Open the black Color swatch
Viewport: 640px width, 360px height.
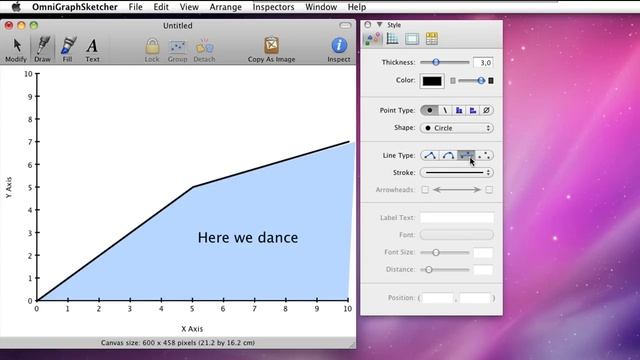coord(432,81)
